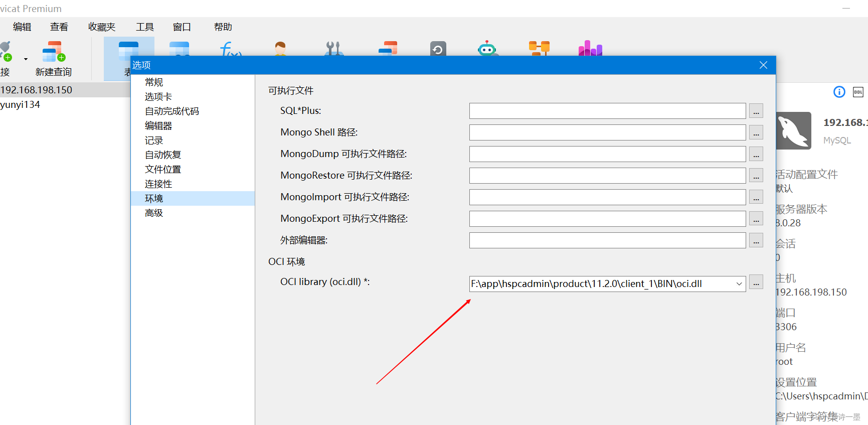Open the Function toolbar icon
The width and height of the screenshot is (868, 425).
(x=231, y=49)
